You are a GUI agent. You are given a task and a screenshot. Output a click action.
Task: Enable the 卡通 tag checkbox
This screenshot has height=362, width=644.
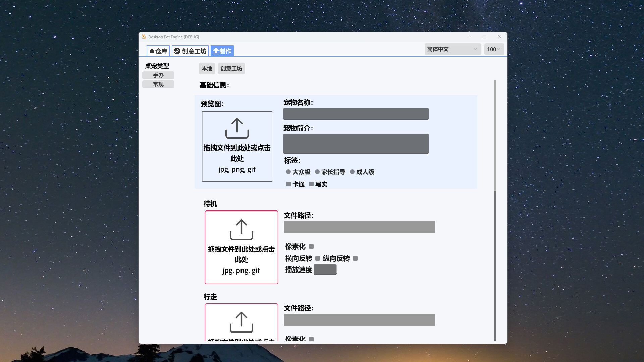(x=288, y=184)
